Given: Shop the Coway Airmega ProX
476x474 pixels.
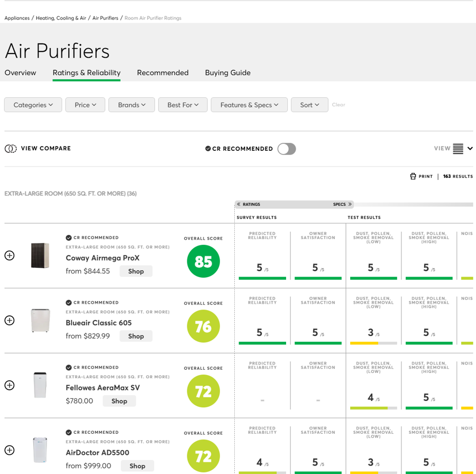Looking at the screenshot, I should coord(136,271).
